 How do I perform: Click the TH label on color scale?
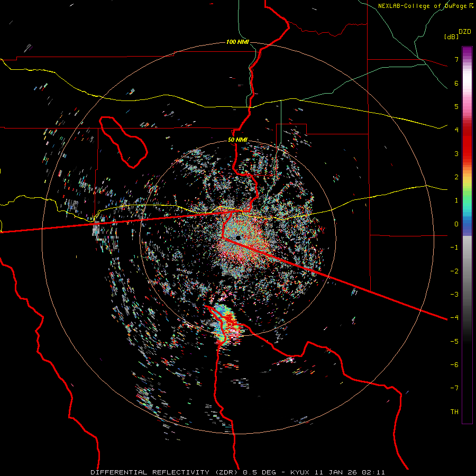pos(454,412)
